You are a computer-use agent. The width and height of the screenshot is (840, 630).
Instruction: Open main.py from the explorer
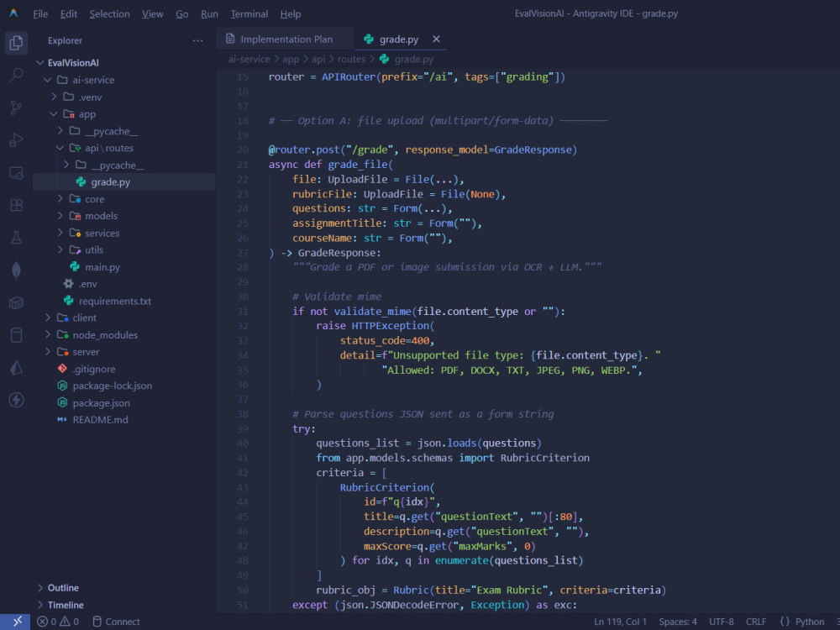coord(102,267)
